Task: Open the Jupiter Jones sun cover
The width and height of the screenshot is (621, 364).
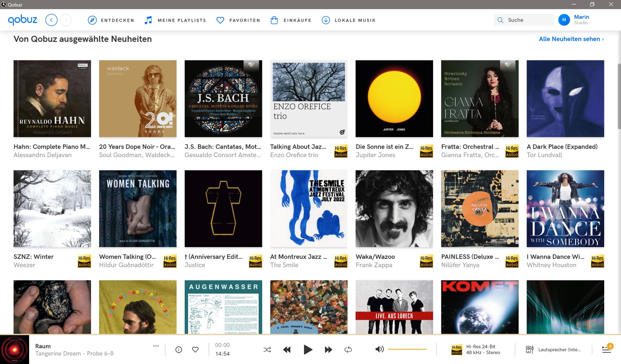Action: click(394, 99)
